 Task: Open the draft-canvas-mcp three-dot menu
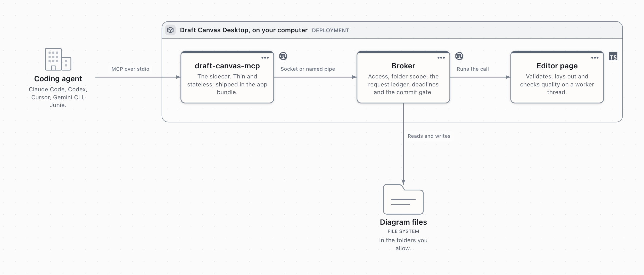tap(265, 58)
